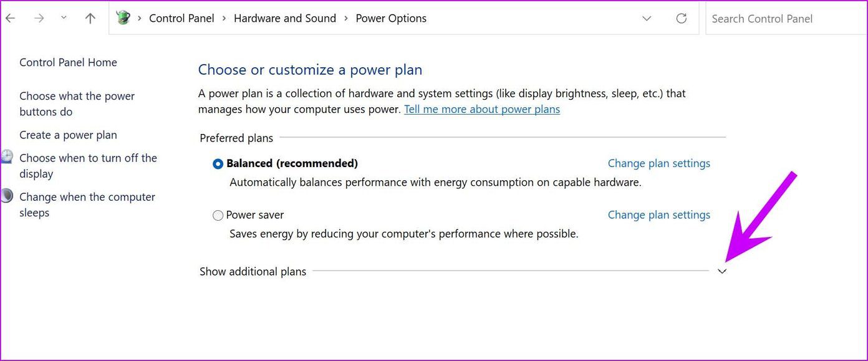Open Change plan settings for Balanced

[659, 163]
